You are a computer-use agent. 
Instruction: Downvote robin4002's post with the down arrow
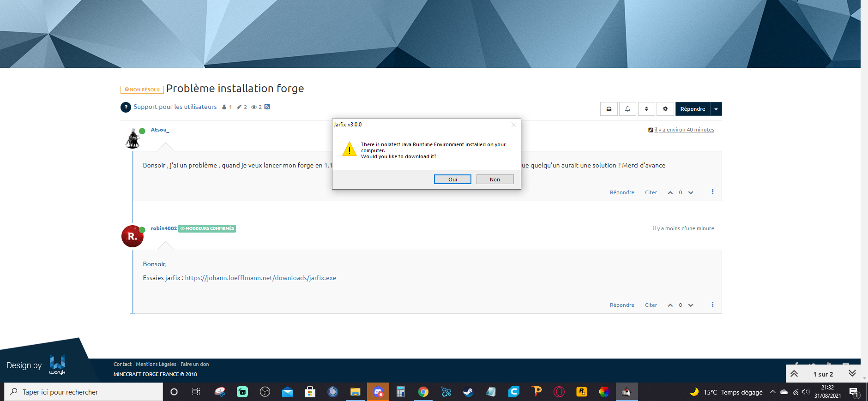(691, 305)
